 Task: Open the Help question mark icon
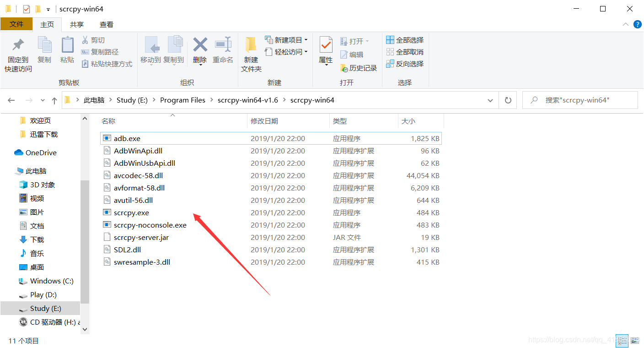[x=637, y=25]
